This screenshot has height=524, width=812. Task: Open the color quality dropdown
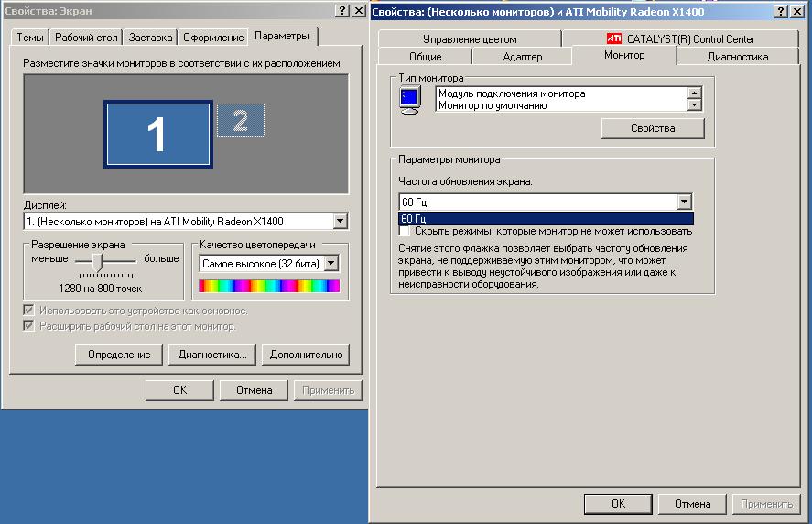(x=331, y=263)
